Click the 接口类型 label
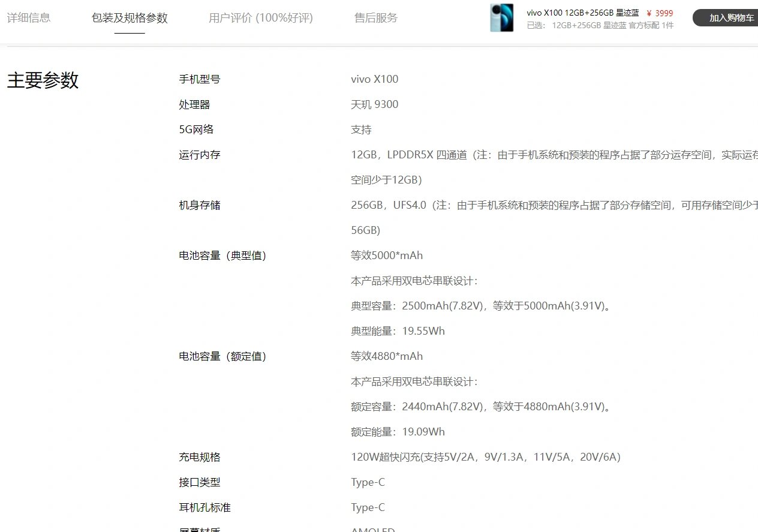 200,482
